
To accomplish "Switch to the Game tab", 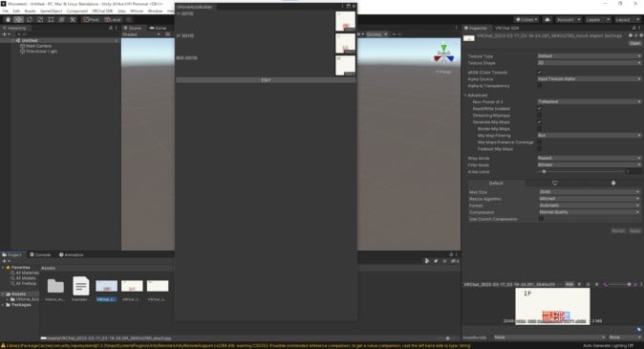I will pyautogui.click(x=158, y=28).
